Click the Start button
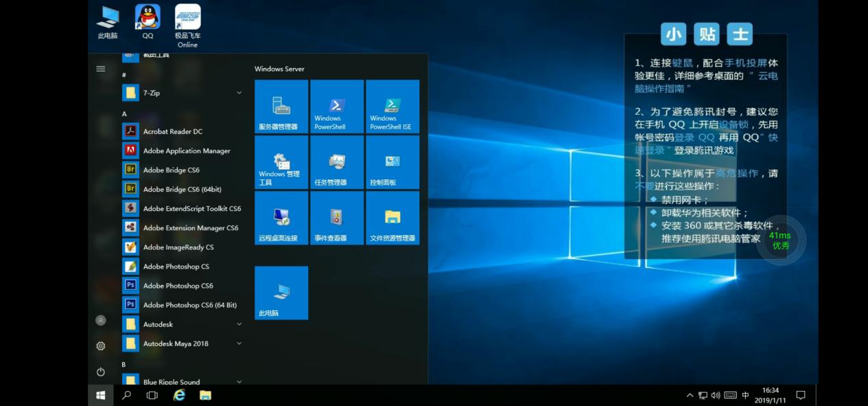 (x=101, y=395)
